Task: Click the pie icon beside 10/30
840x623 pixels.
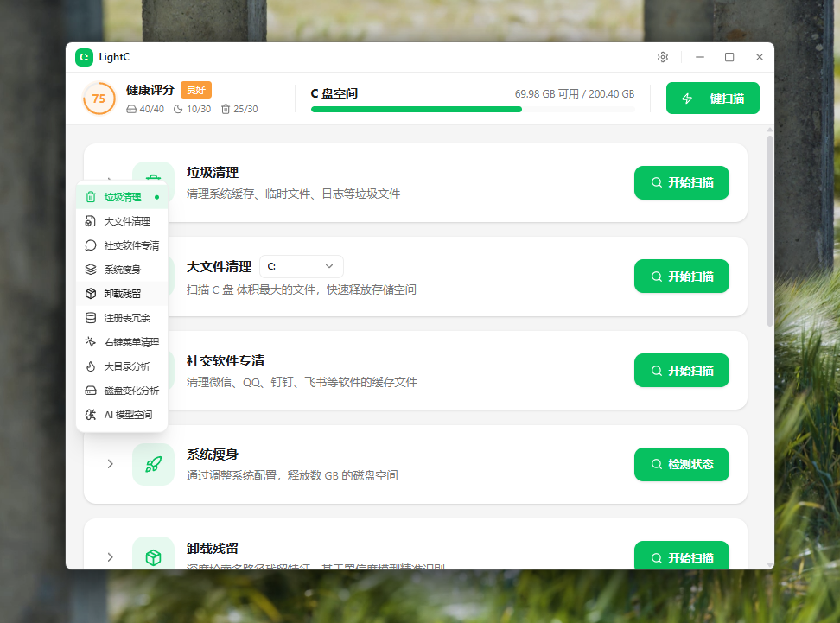Action: click(178, 109)
